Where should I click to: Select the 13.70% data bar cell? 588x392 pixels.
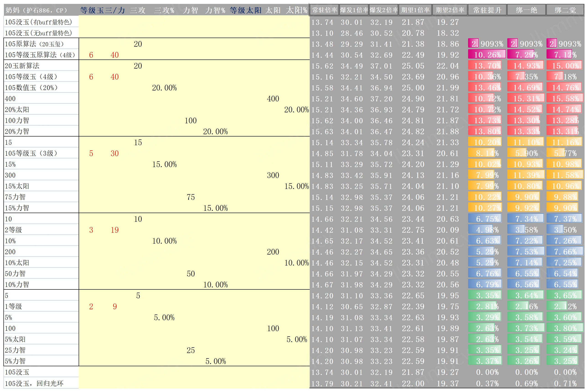click(487, 66)
